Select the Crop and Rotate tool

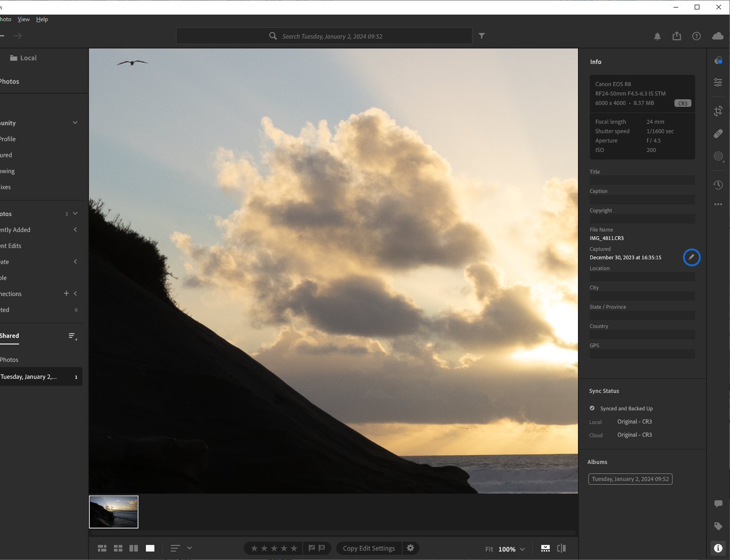[718, 111]
